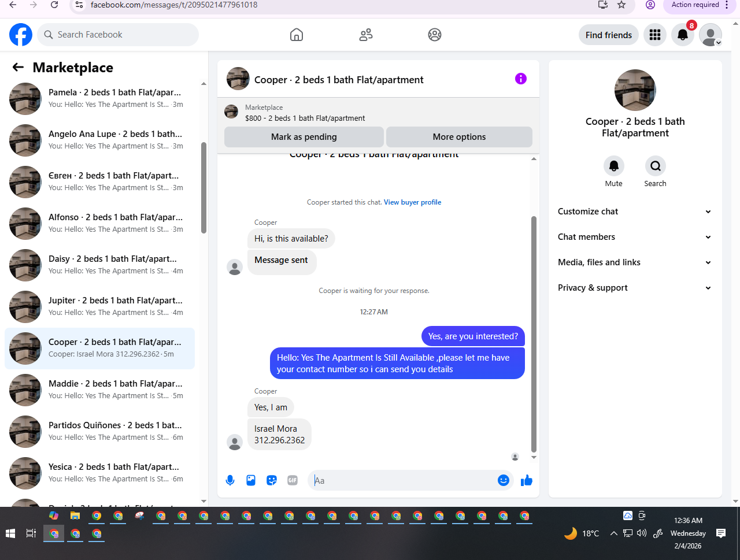Open the Windows notification center icon
This screenshot has height=560, width=740.
[x=721, y=533]
